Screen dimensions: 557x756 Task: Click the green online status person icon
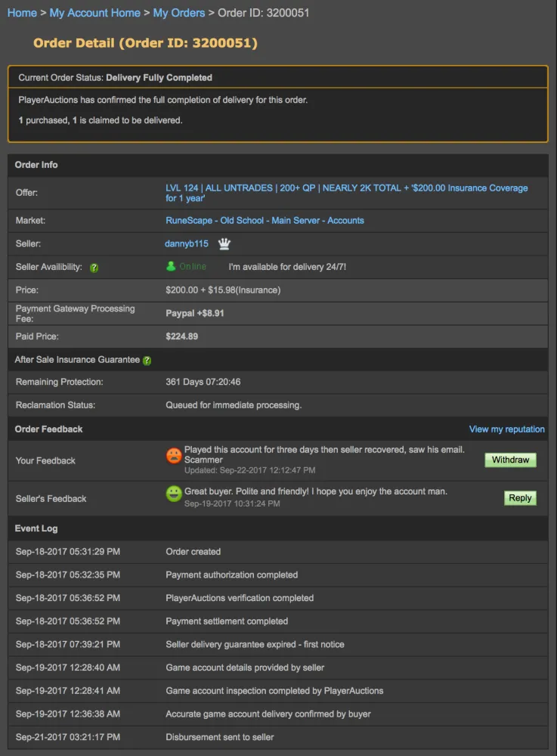coord(171,266)
